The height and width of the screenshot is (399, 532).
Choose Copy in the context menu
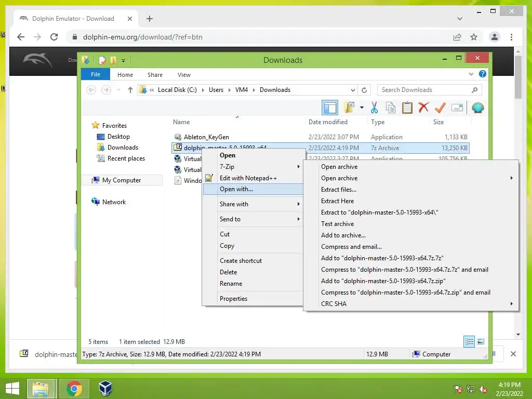click(253, 246)
